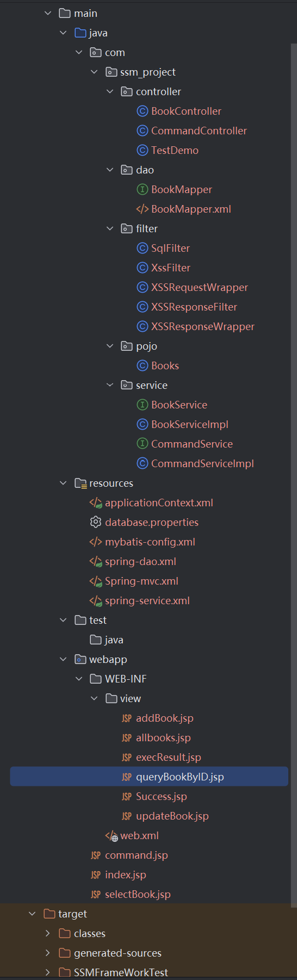Click the JSP icon beside addBook.jsp
The width and height of the screenshot is (297, 980).
point(127,718)
